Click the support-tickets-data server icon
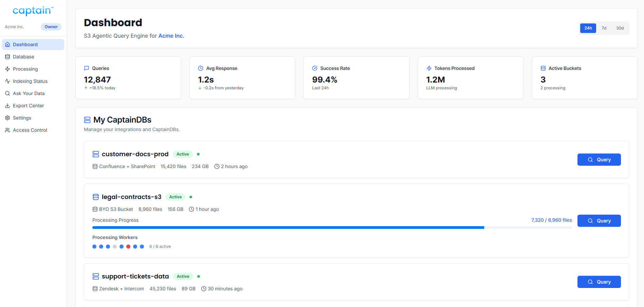This screenshot has height=307, width=644. tap(96, 276)
